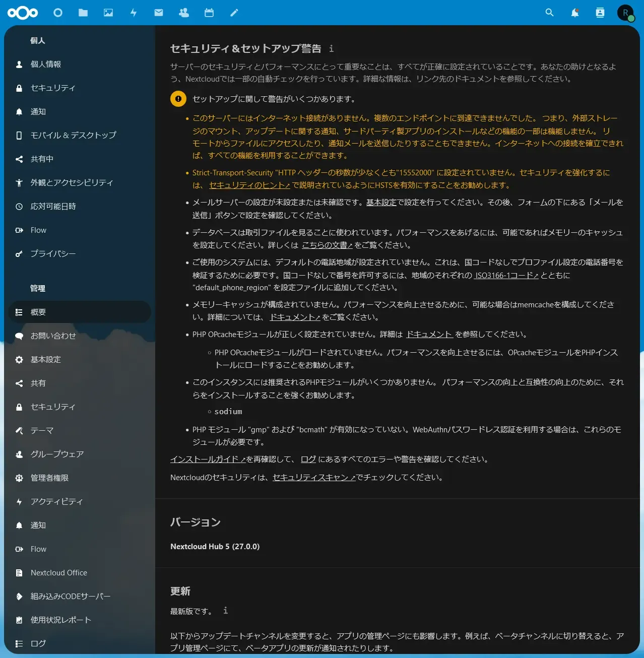Open 組み込みCODEサーバー settings
This screenshot has height=658, width=644.
click(80, 596)
